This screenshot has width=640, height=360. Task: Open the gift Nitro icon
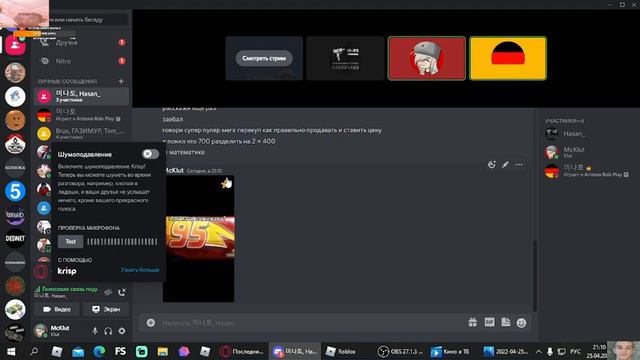(473, 322)
